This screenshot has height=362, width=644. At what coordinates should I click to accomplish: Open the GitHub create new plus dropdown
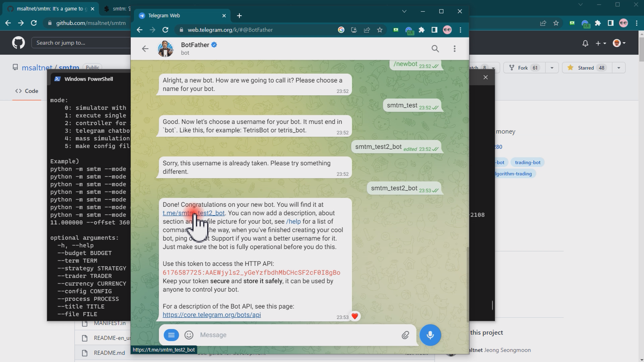click(x=601, y=43)
